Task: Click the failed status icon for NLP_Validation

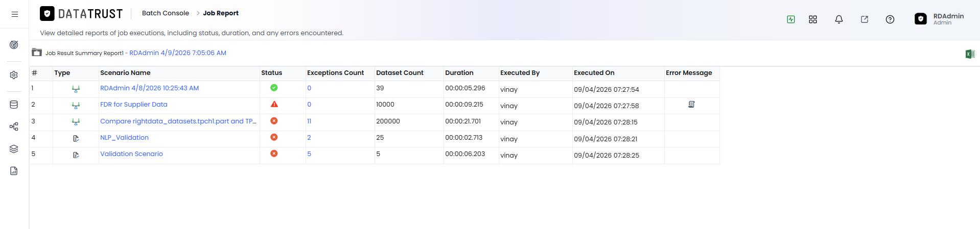Action: click(x=274, y=137)
